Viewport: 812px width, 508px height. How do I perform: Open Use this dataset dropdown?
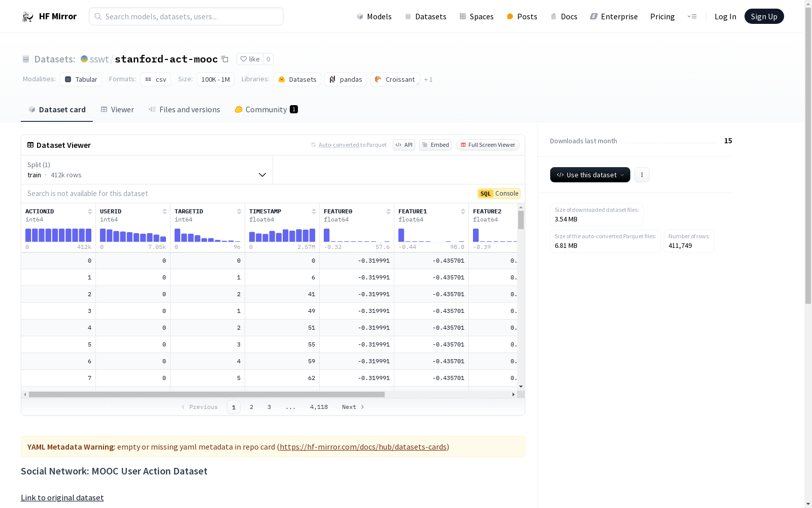[590, 175]
